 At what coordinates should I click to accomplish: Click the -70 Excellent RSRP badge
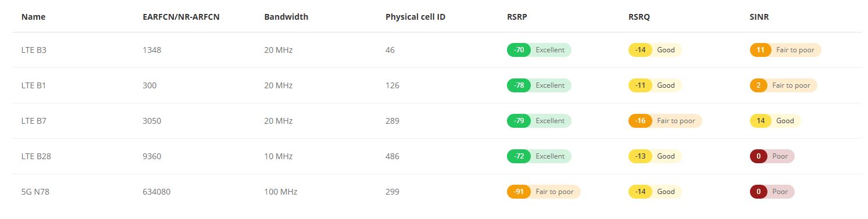tap(539, 50)
